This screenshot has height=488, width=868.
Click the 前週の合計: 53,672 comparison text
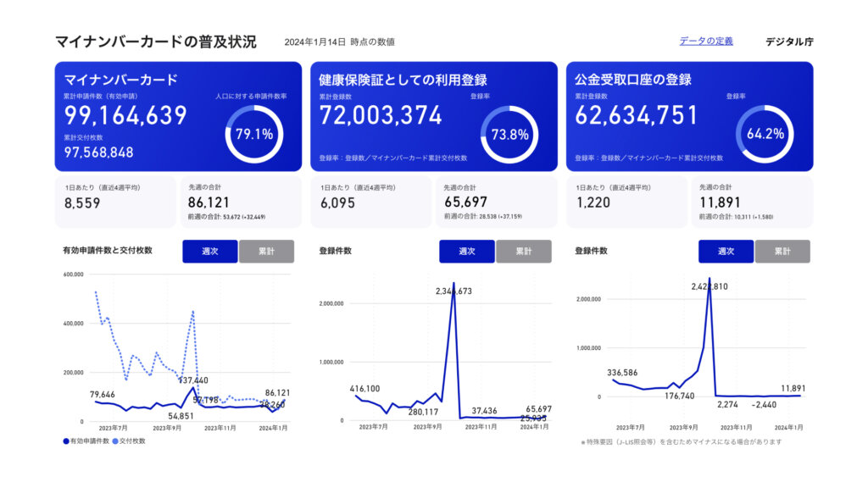click(226, 217)
